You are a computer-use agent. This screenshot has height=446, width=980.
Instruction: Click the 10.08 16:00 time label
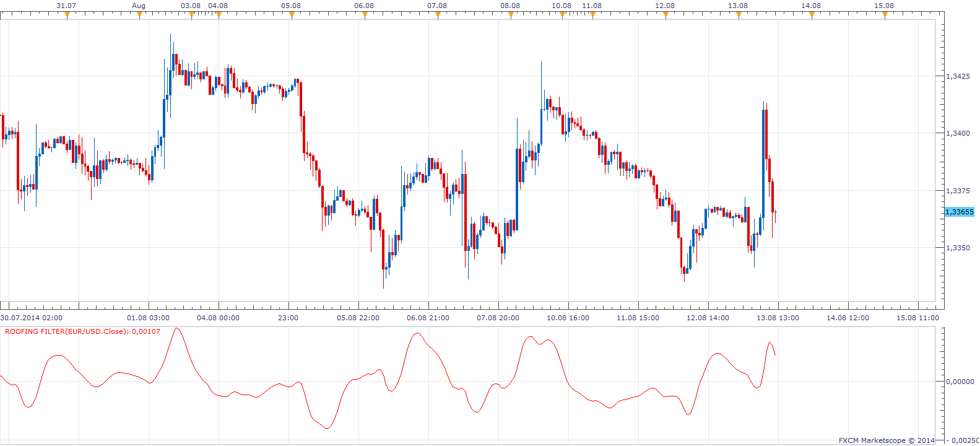click(x=568, y=318)
